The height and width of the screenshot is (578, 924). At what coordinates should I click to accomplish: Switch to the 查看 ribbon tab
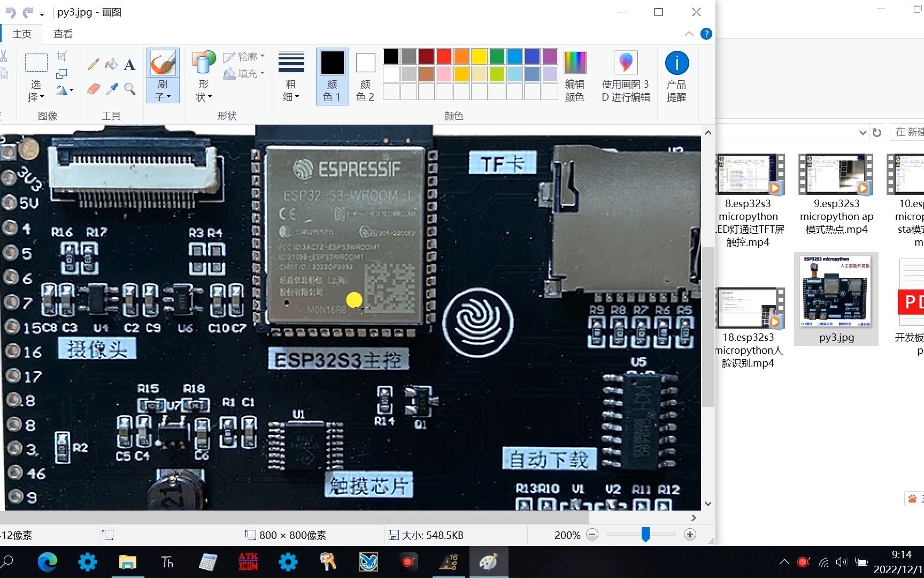point(63,33)
